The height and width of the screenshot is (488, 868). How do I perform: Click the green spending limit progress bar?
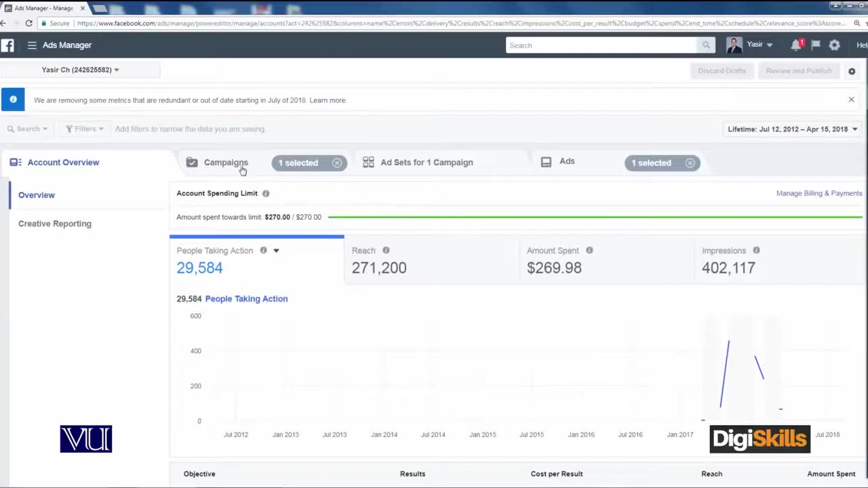pos(595,217)
